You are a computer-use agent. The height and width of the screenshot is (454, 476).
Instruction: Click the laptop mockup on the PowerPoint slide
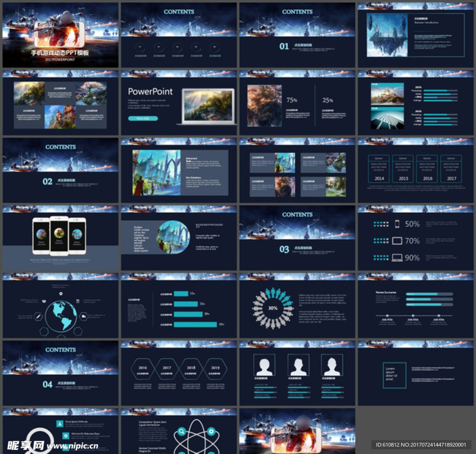click(x=208, y=106)
